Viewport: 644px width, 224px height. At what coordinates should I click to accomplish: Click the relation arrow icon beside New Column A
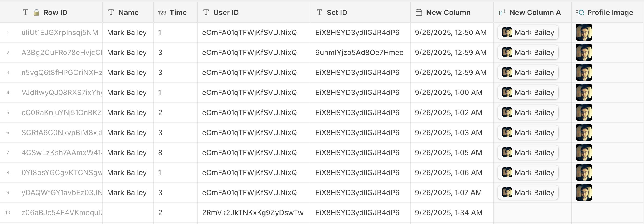point(502,13)
